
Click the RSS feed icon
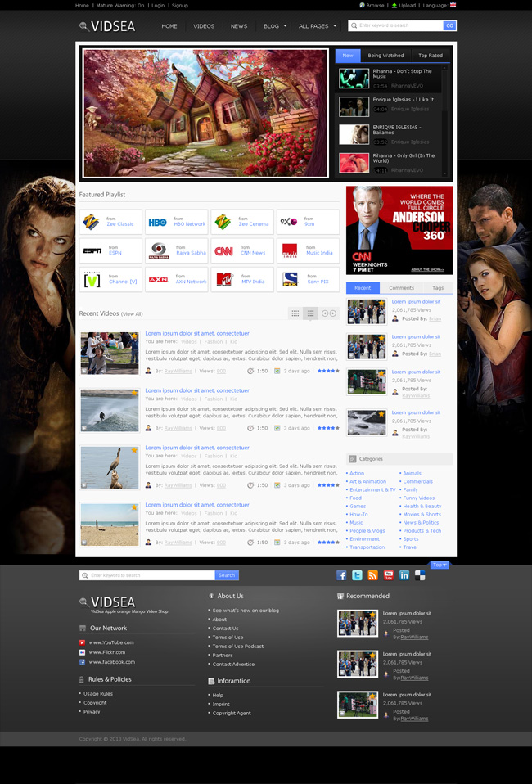373,575
